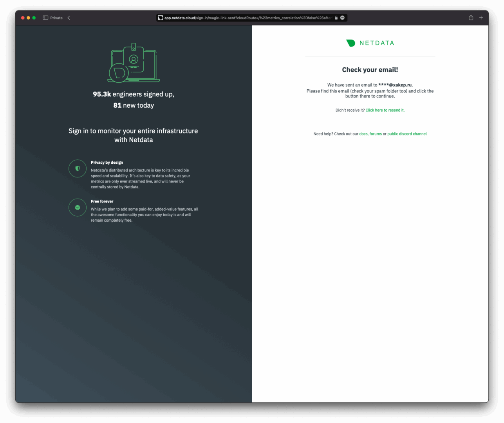504x423 pixels.
Task: Open the public discord channel link
Action: [x=407, y=134]
